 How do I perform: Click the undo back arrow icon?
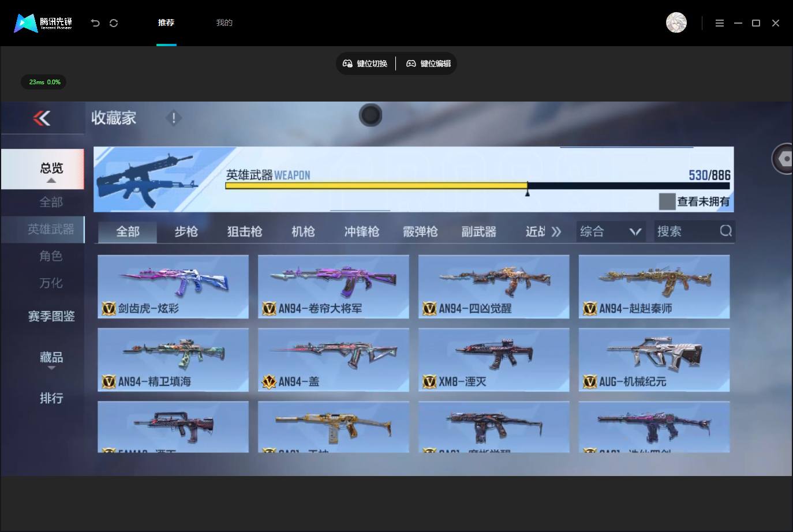(95, 23)
